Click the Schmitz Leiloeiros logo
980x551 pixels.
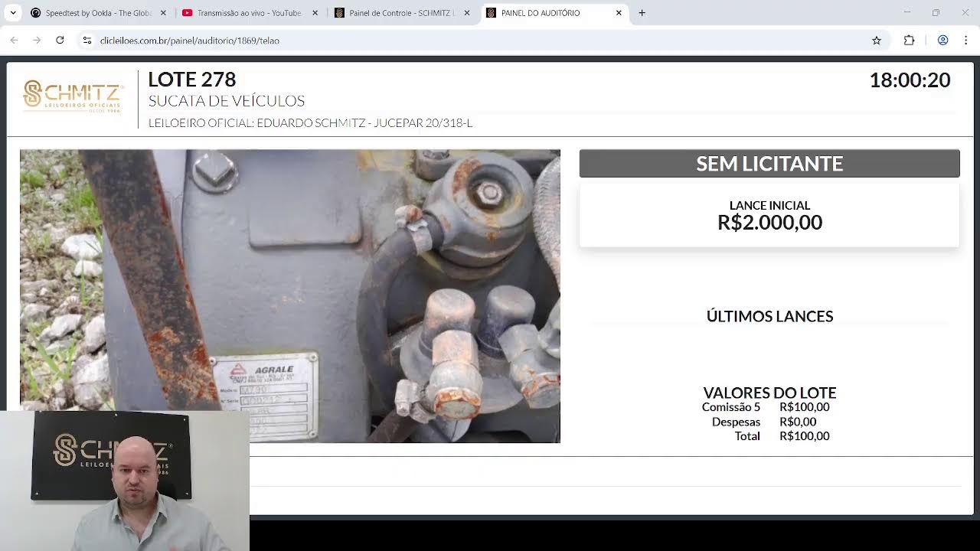73,96
